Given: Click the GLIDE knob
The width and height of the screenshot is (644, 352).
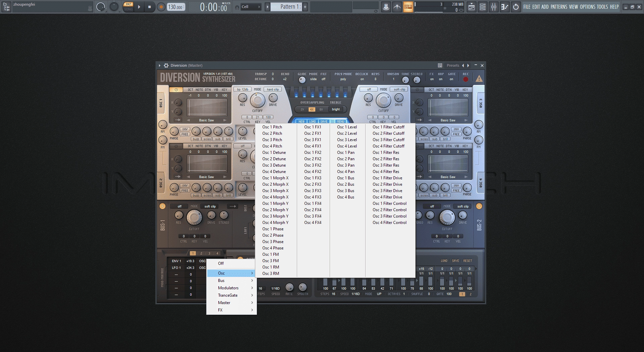Looking at the screenshot, I should (302, 80).
